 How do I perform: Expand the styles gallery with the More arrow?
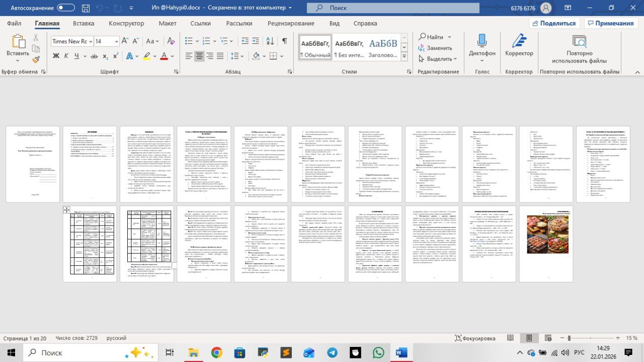click(404, 56)
